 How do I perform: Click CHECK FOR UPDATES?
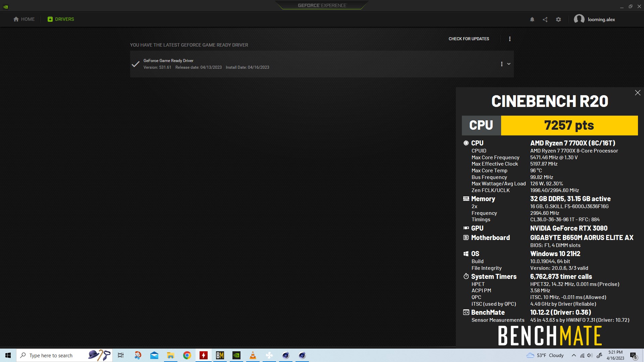tap(469, 39)
